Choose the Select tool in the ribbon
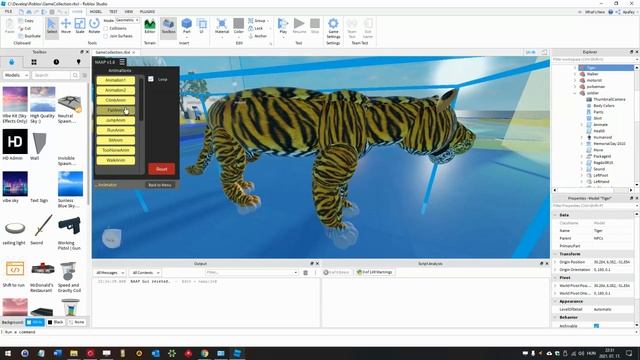 point(52,27)
